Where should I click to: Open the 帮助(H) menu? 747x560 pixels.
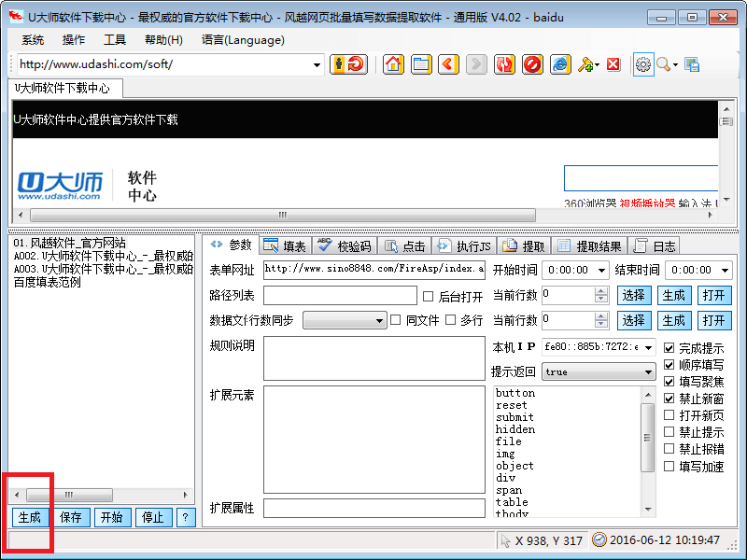coord(164,40)
